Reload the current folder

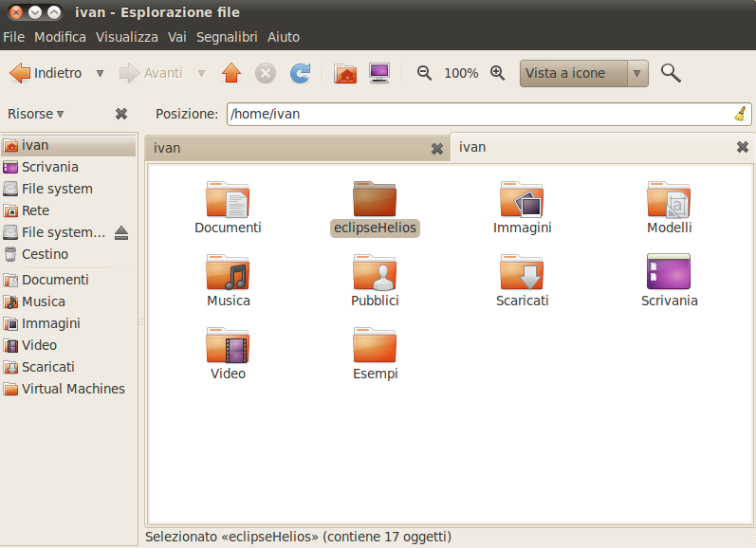pyautogui.click(x=300, y=73)
